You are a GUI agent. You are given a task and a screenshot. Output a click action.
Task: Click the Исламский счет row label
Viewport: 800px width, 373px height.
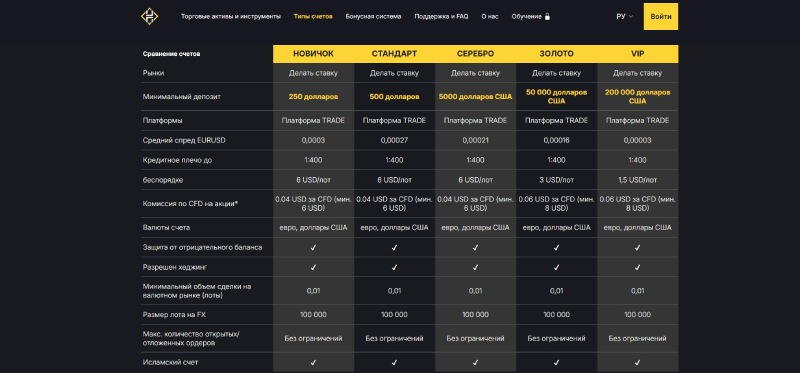pyautogui.click(x=170, y=363)
